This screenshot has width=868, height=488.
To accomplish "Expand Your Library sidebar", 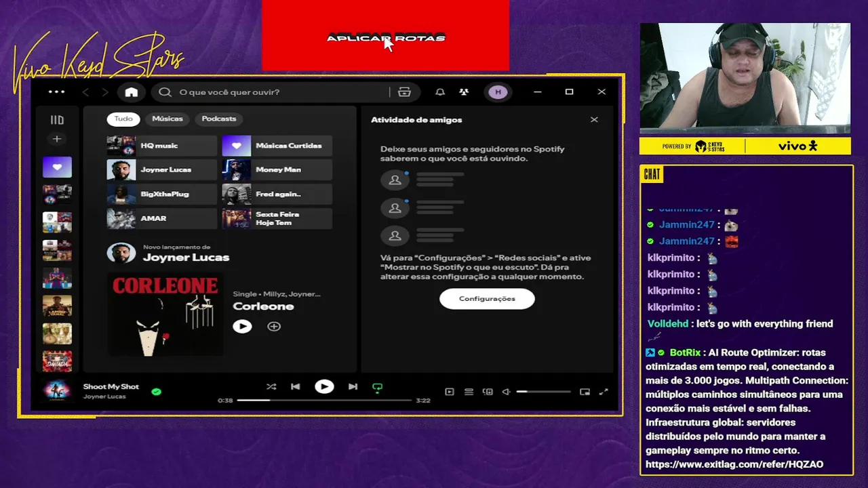I will click(x=57, y=120).
